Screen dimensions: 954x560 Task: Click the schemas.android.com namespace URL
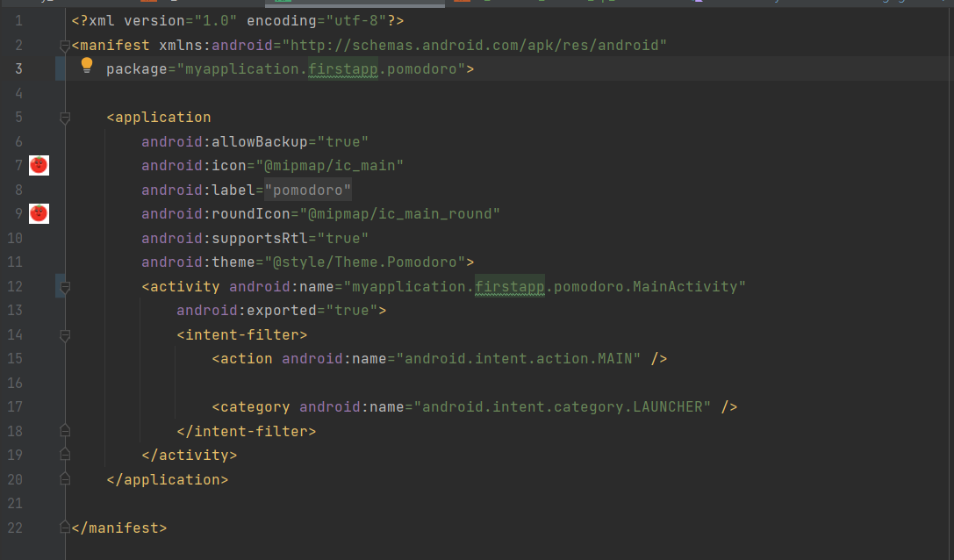click(474, 45)
